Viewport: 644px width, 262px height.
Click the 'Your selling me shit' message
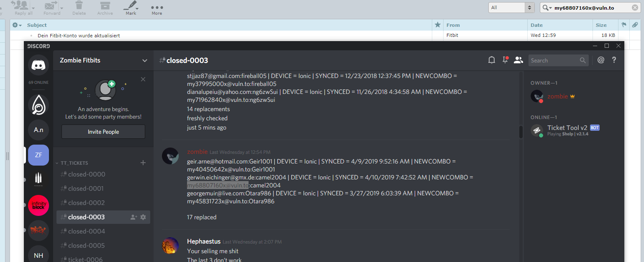tap(213, 251)
